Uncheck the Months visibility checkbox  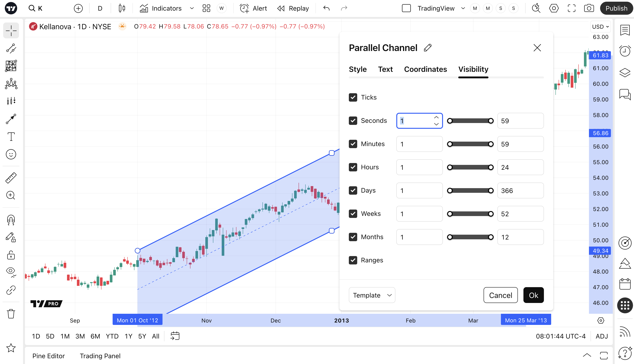[x=353, y=237]
